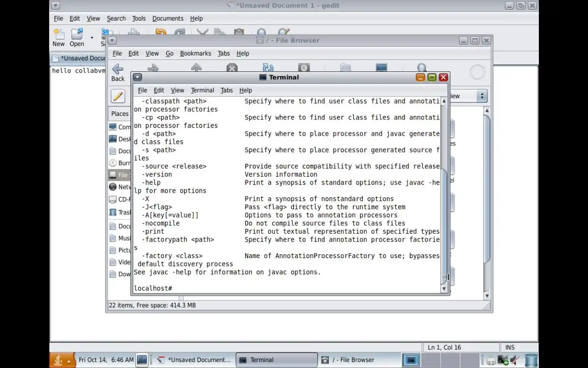Click the Terminal scrollbar down arrow
The height and width of the screenshot is (368, 588).
(x=444, y=289)
